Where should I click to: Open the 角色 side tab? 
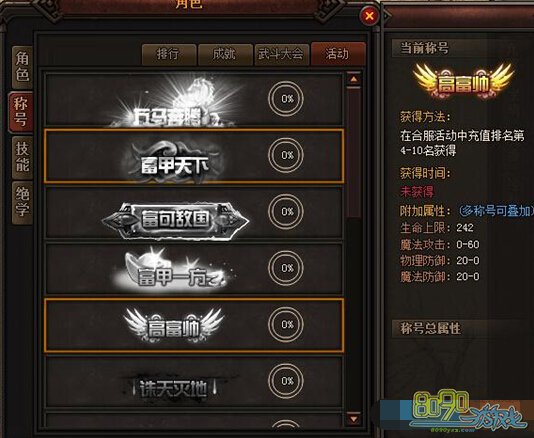(x=22, y=67)
